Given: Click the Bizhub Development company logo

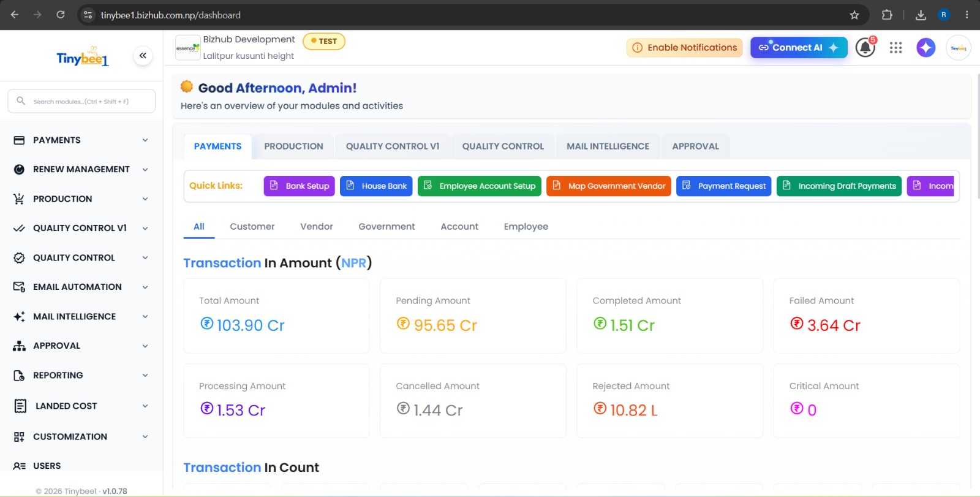Looking at the screenshot, I should point(188,48).
